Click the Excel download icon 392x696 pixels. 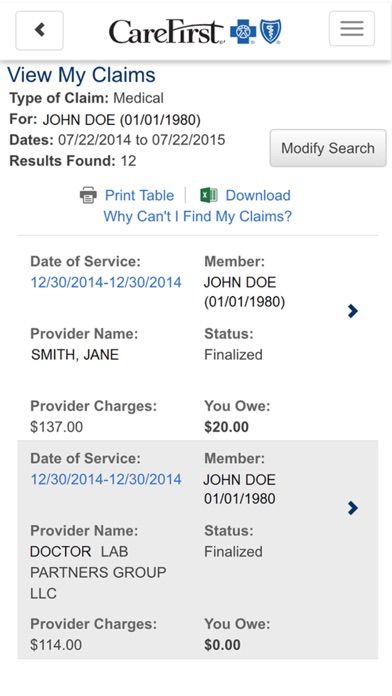click(209, 195)
